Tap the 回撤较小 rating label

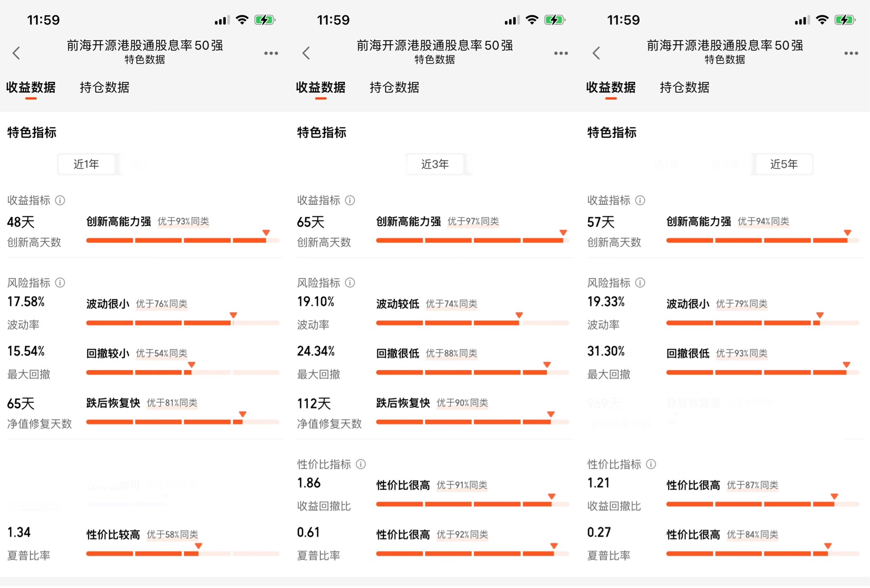[x=108, y=353]
